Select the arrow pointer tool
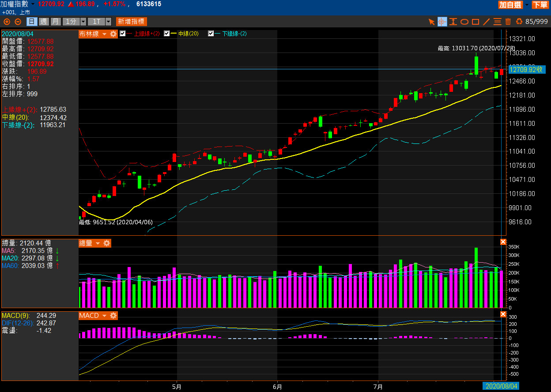Screen dimensions: 551x392 click(x=432, y=22)
